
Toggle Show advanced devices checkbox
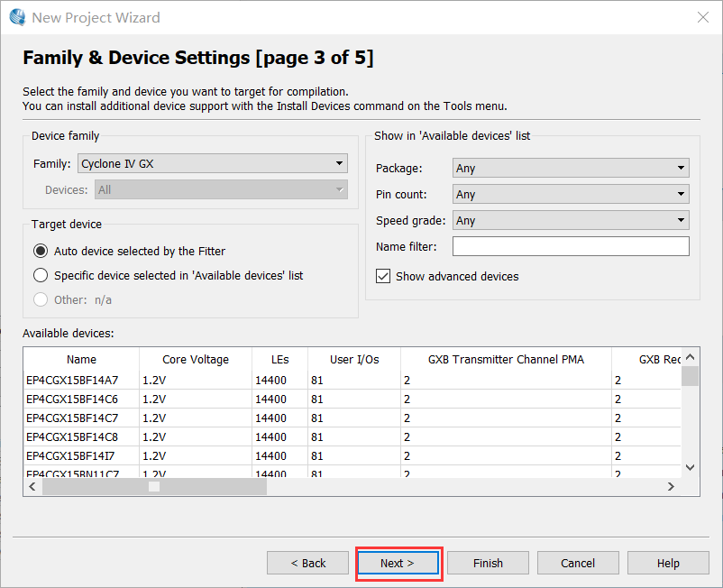click(383, 276)
